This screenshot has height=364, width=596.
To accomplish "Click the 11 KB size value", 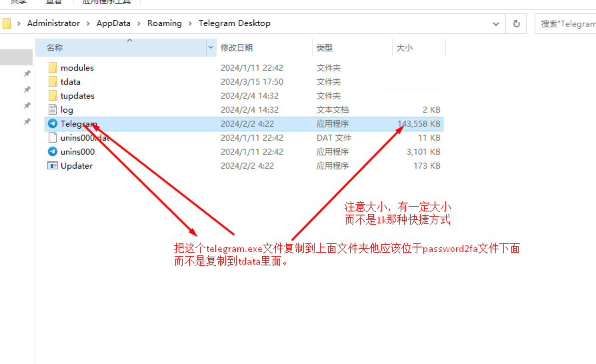I will (429, 138).
